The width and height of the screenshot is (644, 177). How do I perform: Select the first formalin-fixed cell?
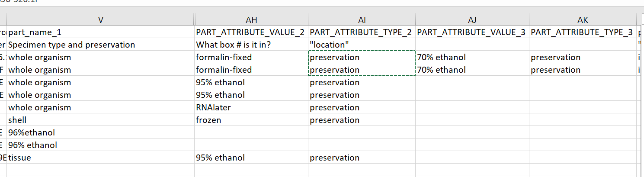251,57
